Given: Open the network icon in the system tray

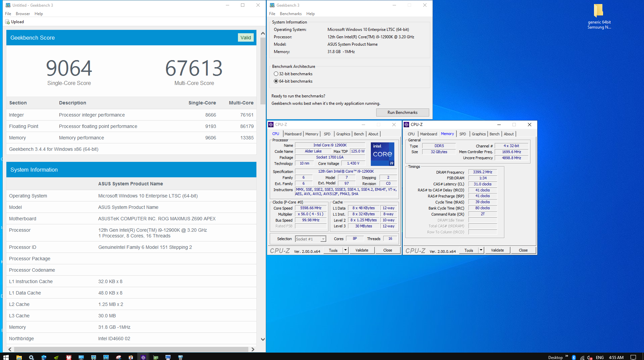Looking at the screenshot, I should tap(582, 357).
